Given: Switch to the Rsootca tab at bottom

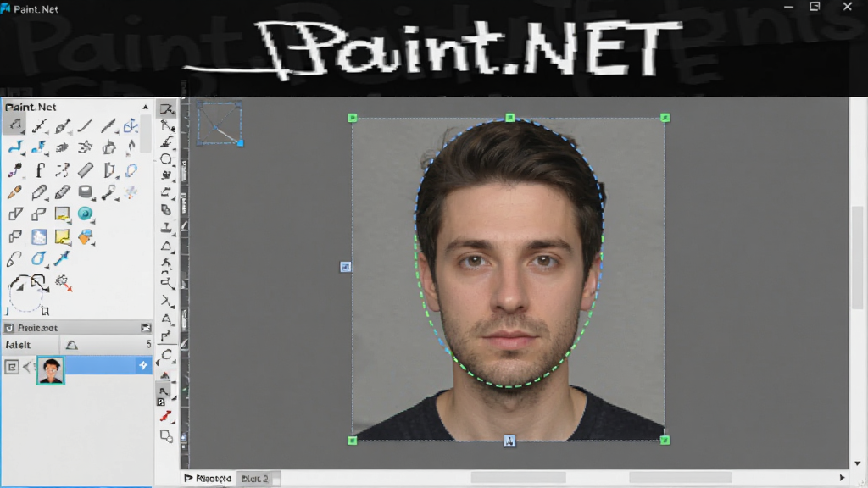Looking at the screenshot, I should click(x=208, y=478).
